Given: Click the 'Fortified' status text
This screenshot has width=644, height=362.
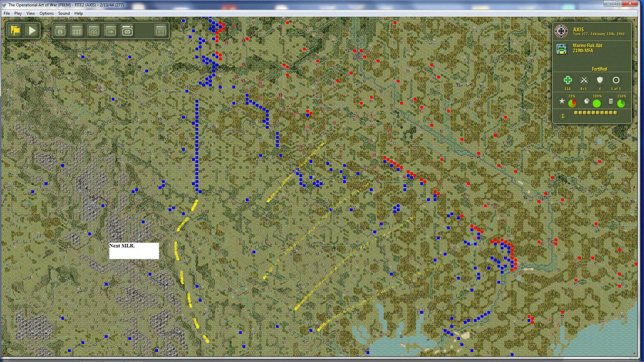Looking at the screenshot, I should 599,69.
